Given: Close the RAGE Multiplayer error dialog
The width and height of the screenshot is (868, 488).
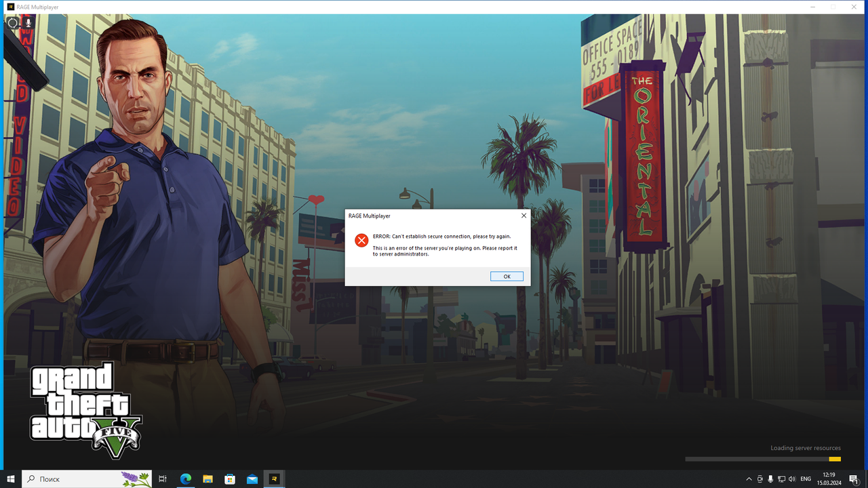Looking at the screenshot, I should click(x=524, y=216).
